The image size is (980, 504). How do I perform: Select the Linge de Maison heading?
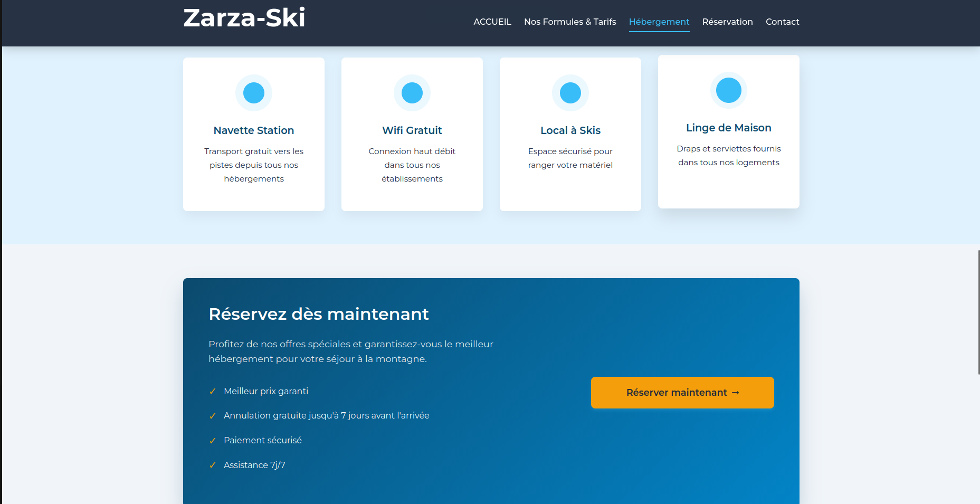[x=729, y=128]
